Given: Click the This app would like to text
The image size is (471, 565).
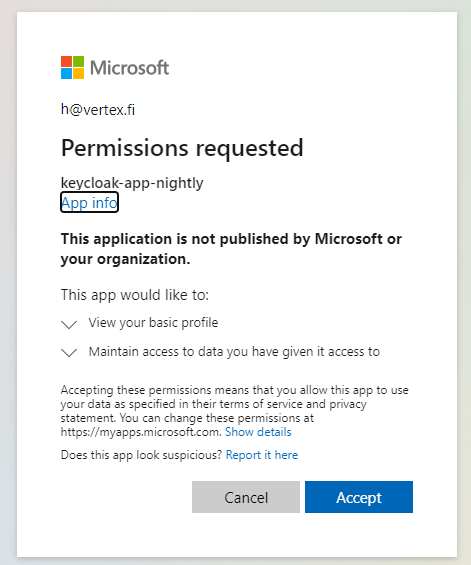Looking at the screenshot, I should pos(135,295).
